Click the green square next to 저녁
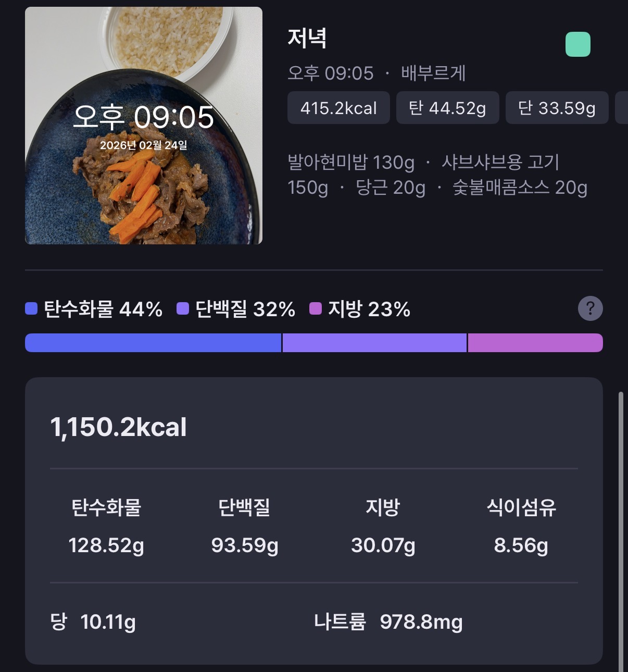The height and width of the screenshot is (672, 628). 577,44
